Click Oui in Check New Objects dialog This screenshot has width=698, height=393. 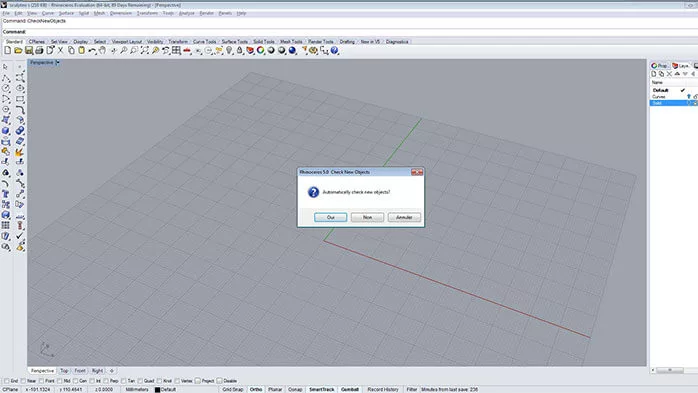pos(330,217)
